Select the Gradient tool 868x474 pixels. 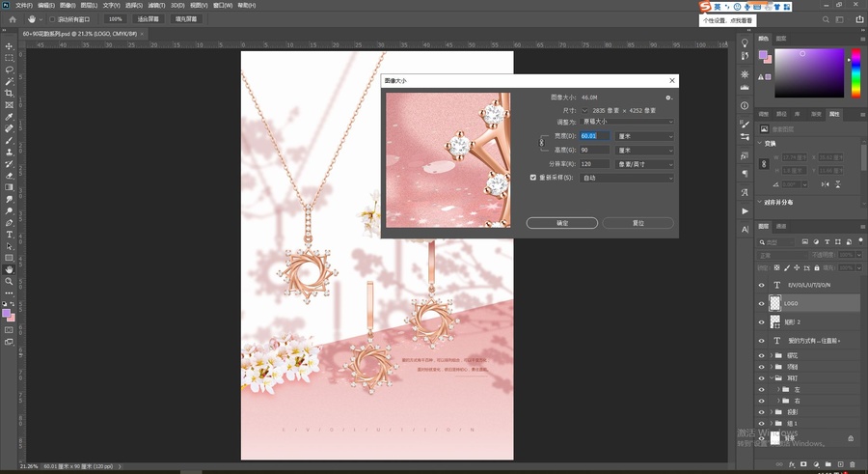[9, 187]
